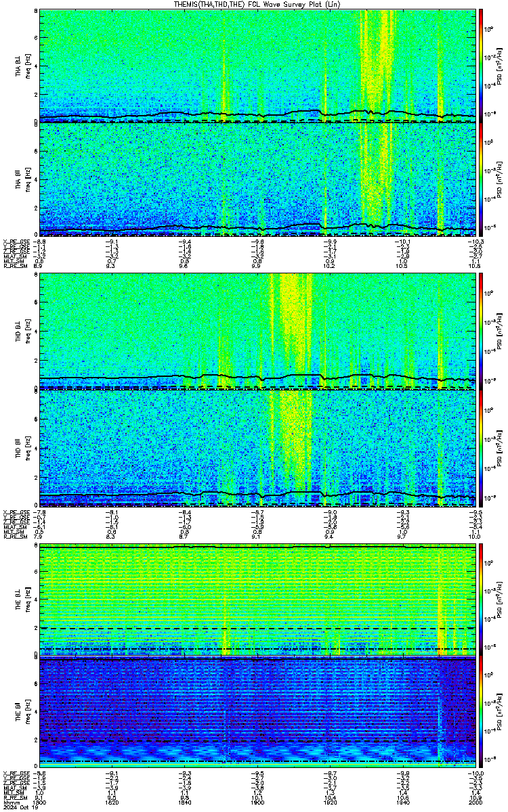Select the THA B-perpendicular spectrogram panel
The width and height of the screenshot is (508, 812).
coord(257,66)
